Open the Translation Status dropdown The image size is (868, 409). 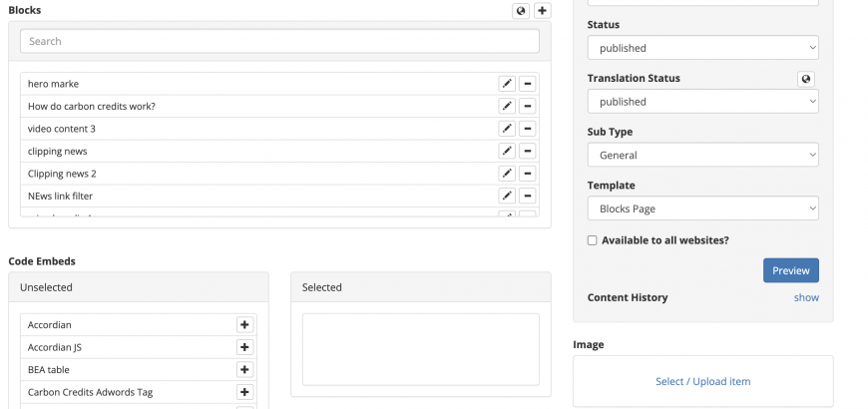[x=703, y=102]
